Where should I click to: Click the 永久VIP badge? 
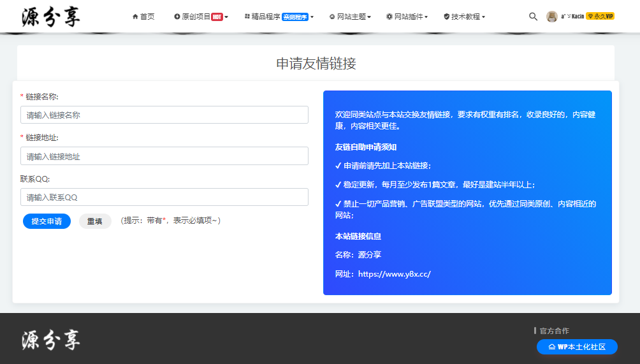coord(600,17)
